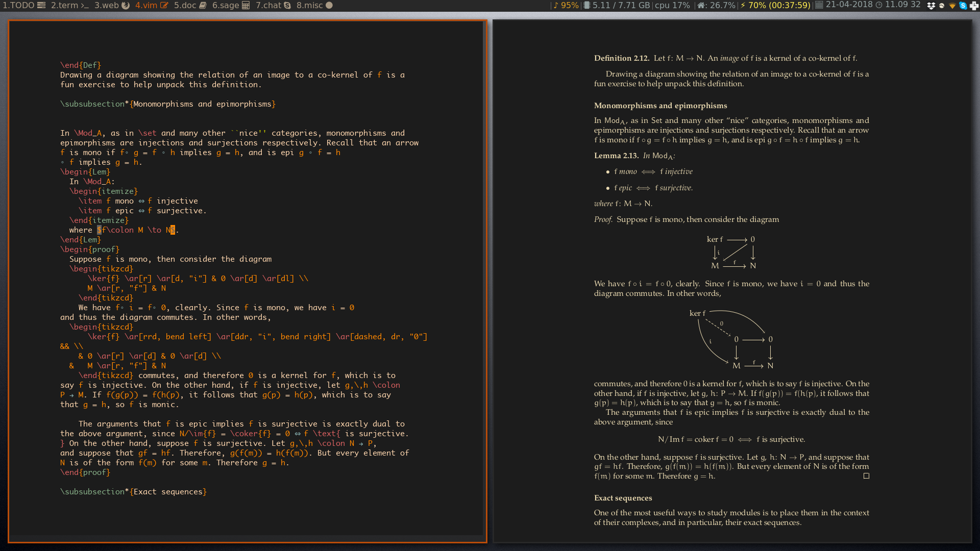Click the \end{Def} line in vim
Viewport: 980px width, 551px height.
click(x=81, y=65)
